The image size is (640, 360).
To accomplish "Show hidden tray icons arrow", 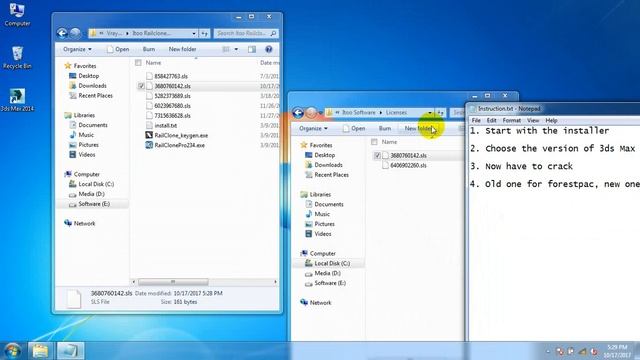I will (548, 351).
